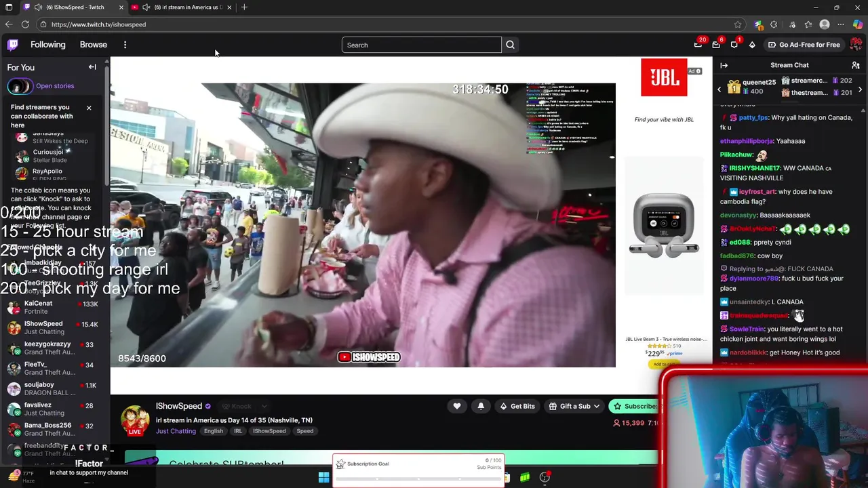Click Open stories link
Viewport: 868px width, 488px height.
[x=55, y=86]
